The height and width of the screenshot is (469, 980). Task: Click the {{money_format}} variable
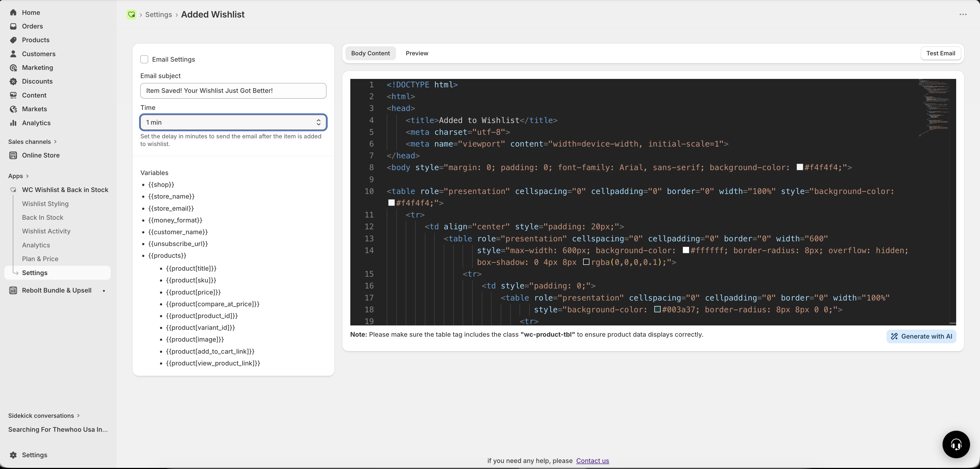coord(175,220)
